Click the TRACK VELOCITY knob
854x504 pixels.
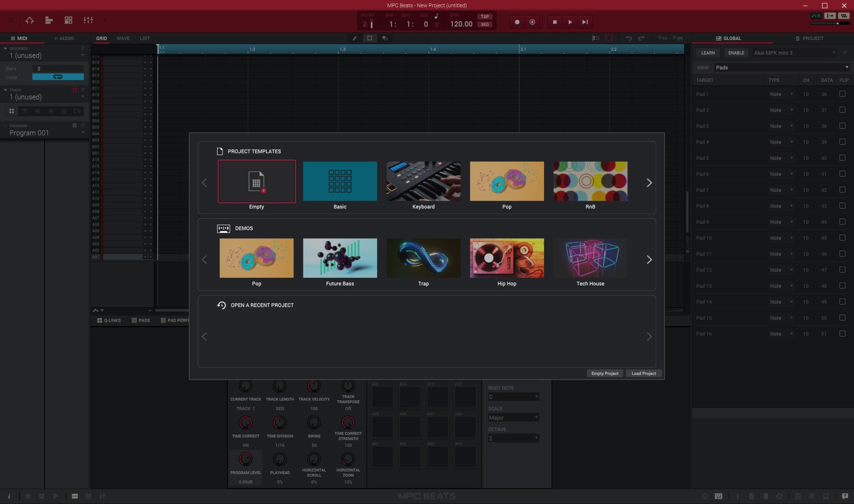314,386
